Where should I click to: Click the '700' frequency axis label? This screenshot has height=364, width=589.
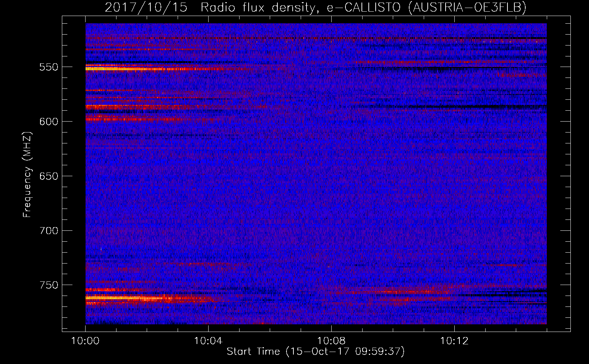[49, 231]
